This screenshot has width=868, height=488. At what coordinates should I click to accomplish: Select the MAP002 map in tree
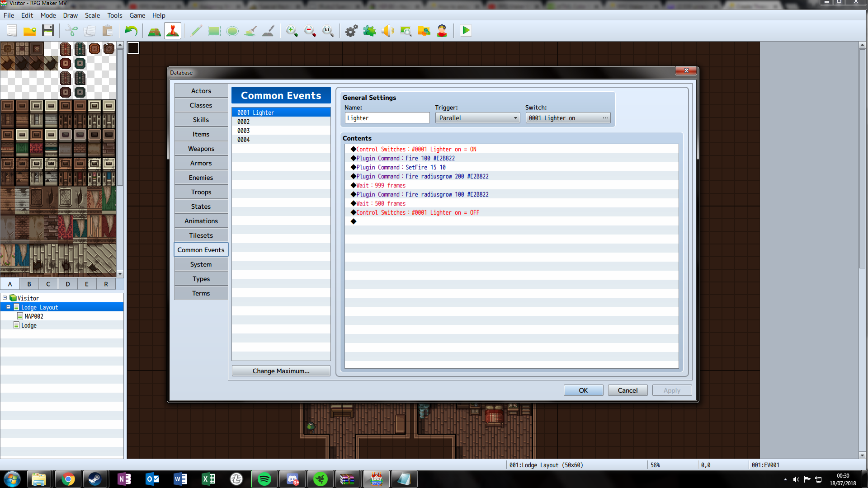[34, 316]
